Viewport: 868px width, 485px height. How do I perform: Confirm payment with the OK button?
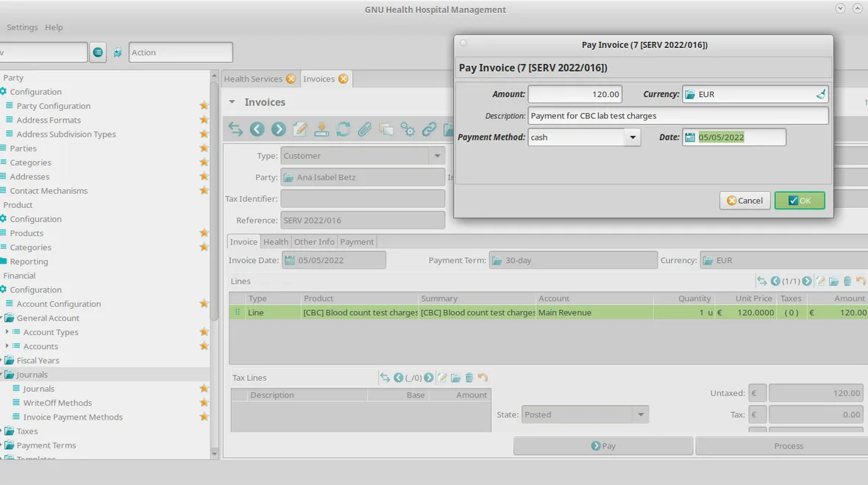pyautogui.click(x=800, y=200)
